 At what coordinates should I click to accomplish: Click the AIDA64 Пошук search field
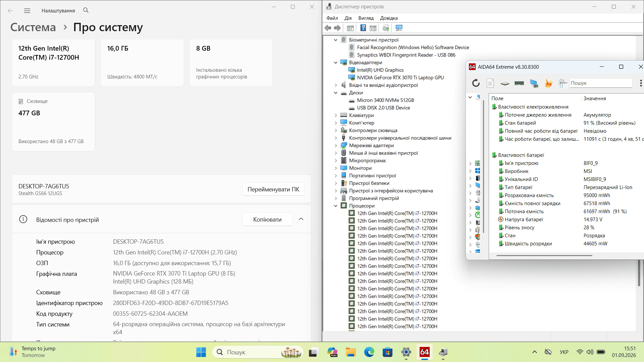tap(601, 83)
